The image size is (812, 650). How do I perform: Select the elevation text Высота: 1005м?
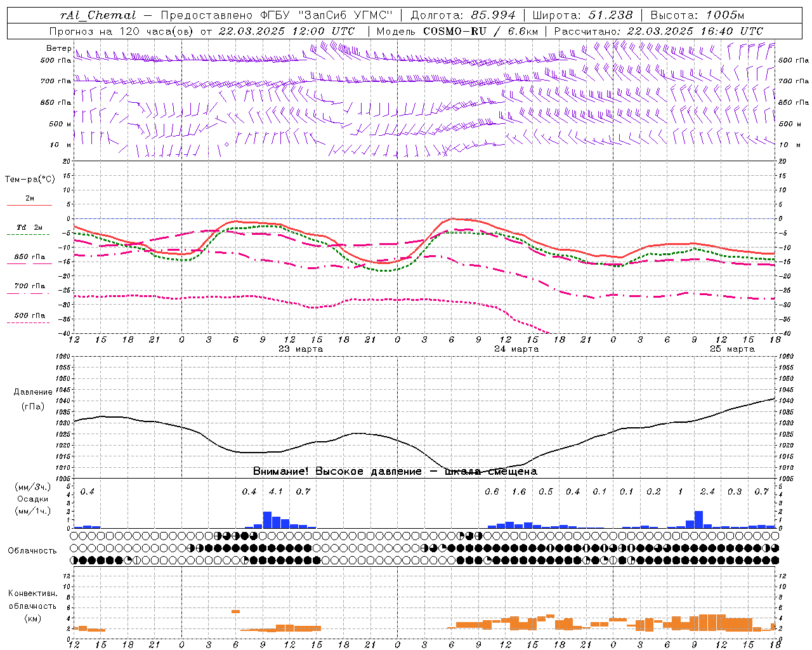point(697,15)
